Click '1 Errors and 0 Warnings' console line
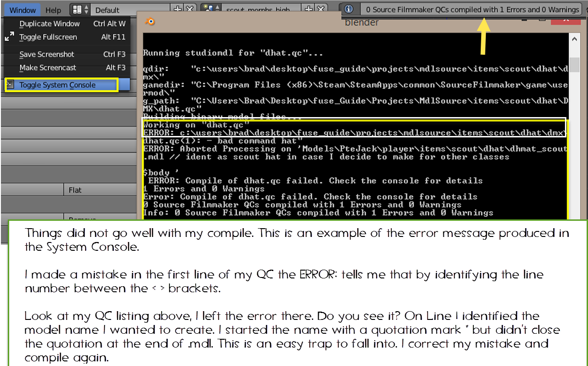This screenshot has width=588, height=366. [204, 189]
